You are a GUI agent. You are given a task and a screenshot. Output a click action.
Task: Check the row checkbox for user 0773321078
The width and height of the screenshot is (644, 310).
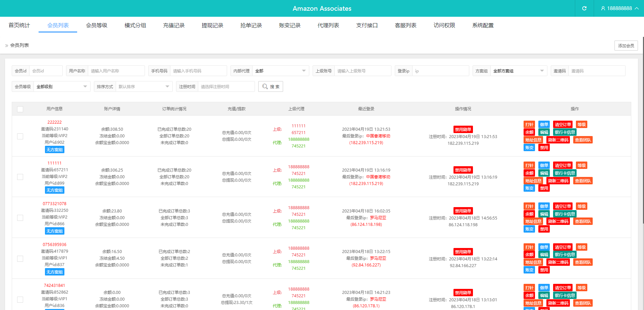20,218
